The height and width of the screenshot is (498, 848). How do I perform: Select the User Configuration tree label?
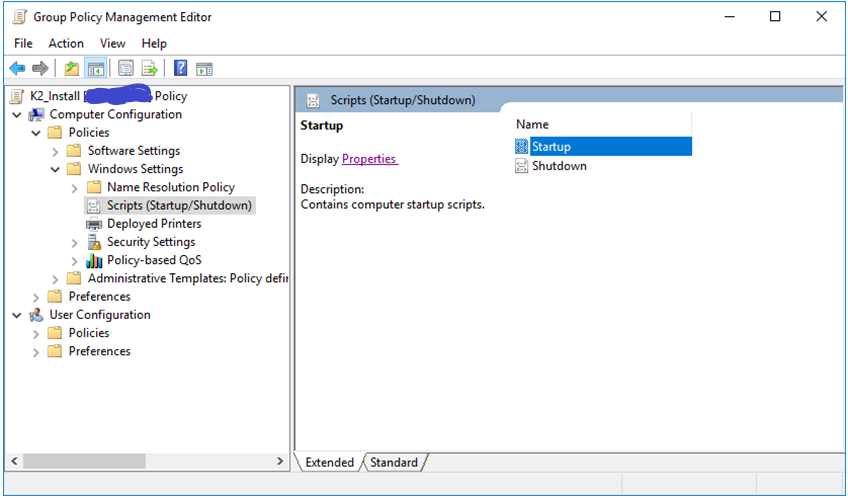pyautogui.click(x=100, y=315)
